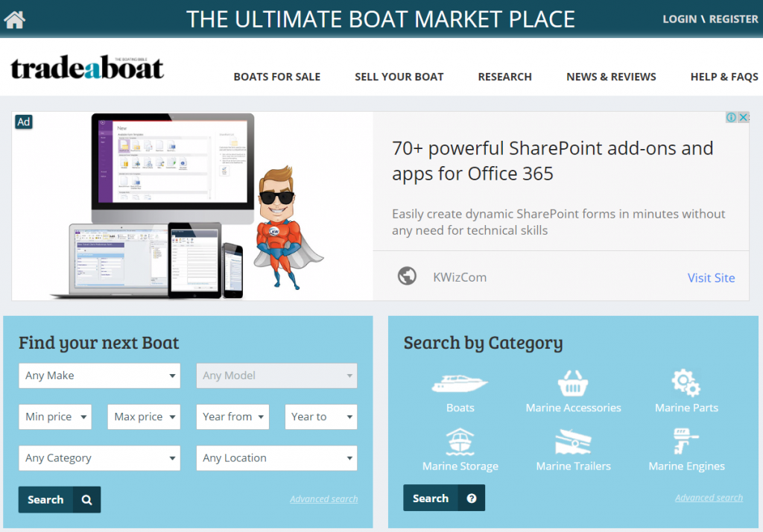Click the Marine Accessories label
The height and width of the screenshot is (532, 763).
pyautogui.click(x=573, y=408)
